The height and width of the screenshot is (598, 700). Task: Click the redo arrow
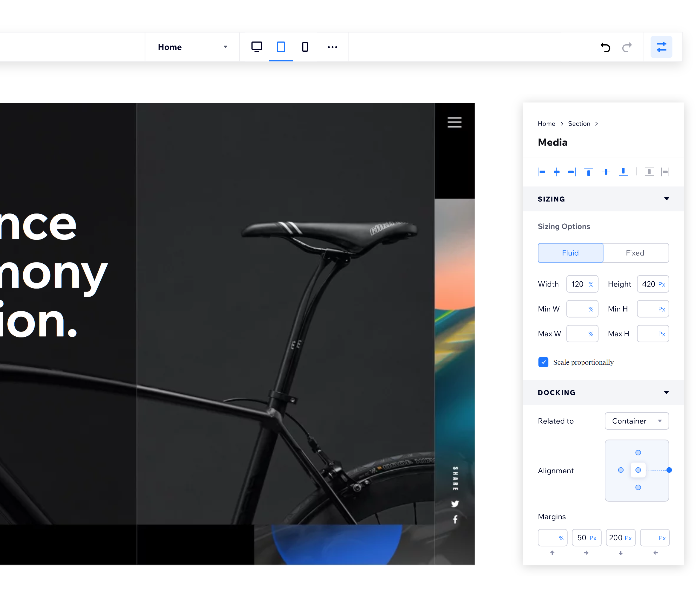(627, 47)
